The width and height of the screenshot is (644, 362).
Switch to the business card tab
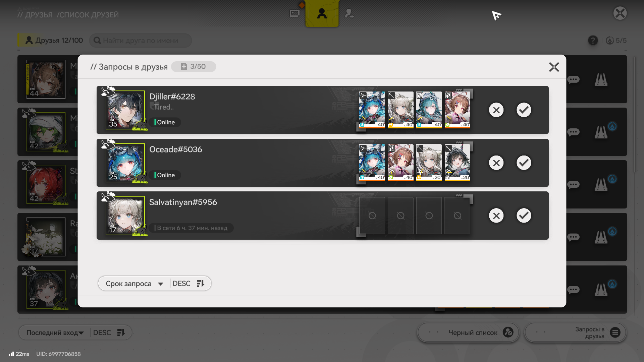click(x=294, y=13)
